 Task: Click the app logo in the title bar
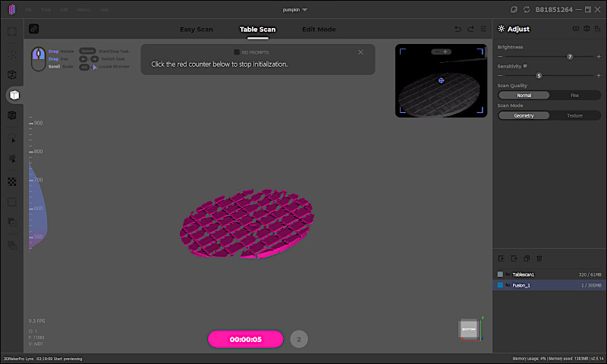click(12, 9)
